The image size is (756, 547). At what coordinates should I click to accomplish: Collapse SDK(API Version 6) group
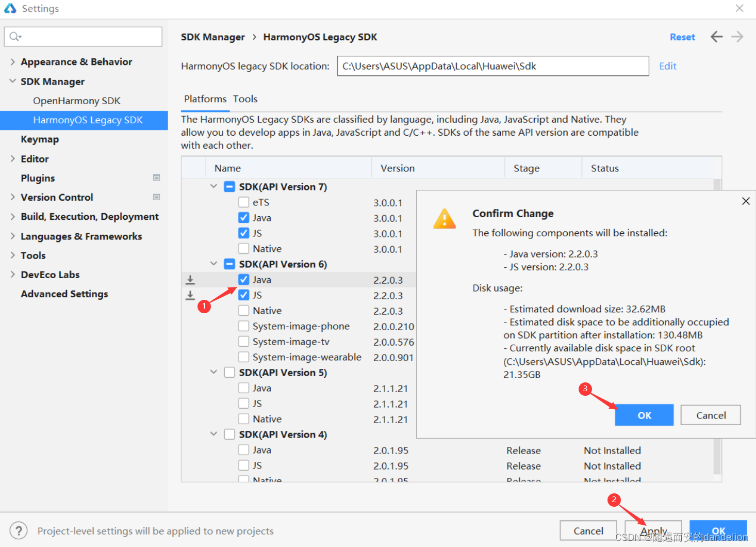[x=213, y=264]
